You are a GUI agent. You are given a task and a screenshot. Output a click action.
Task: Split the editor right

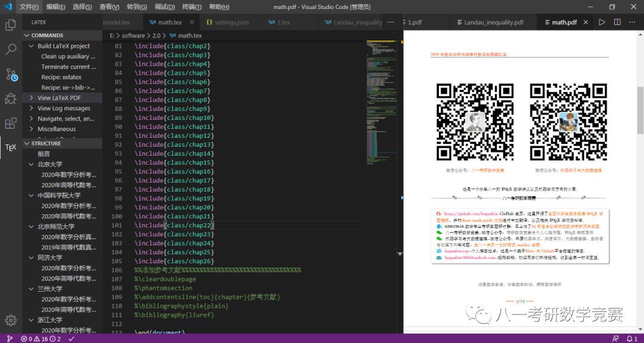(x=617, y=22)
